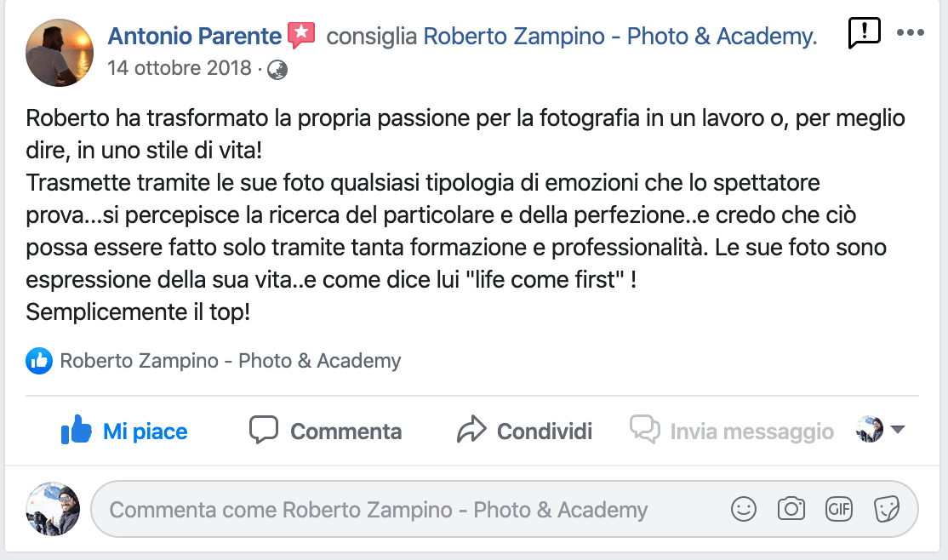
Task: Focus the Commenta come Roberto Zampino field
Action: pos(408,511)
